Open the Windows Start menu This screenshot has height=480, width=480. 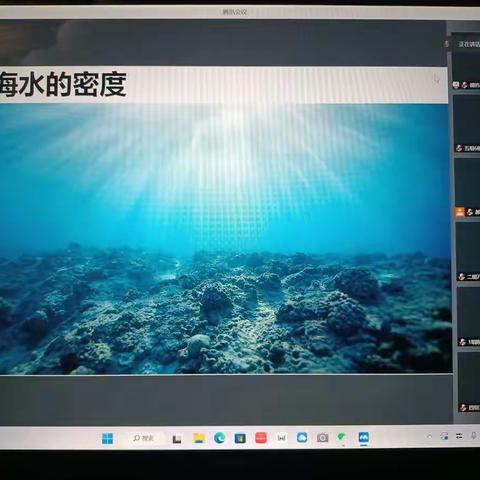coord(107,439)
